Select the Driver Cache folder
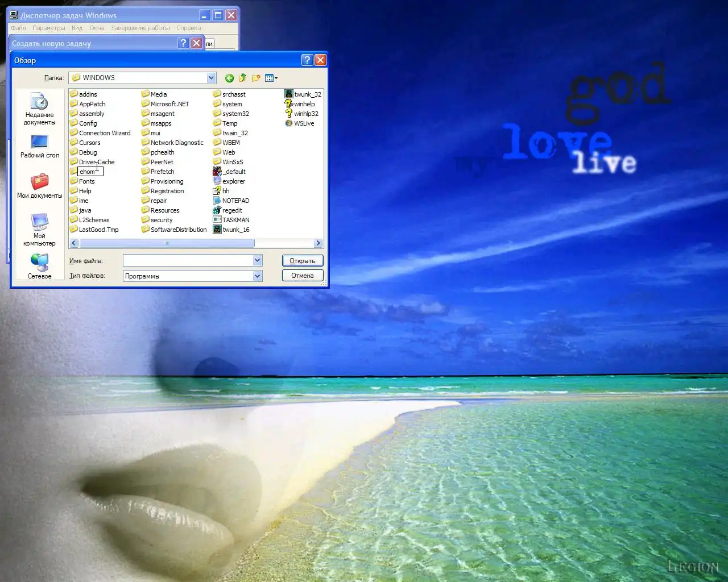 click(x=92, y=162)
